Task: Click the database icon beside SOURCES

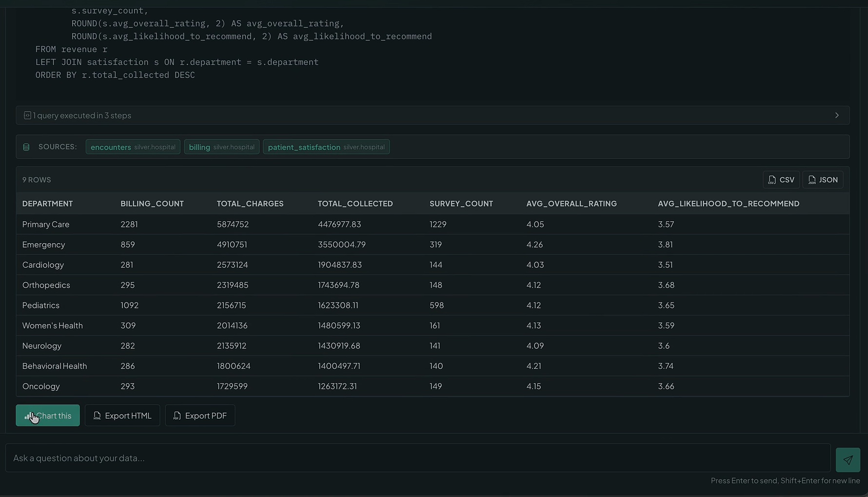Action: [26, 147]
